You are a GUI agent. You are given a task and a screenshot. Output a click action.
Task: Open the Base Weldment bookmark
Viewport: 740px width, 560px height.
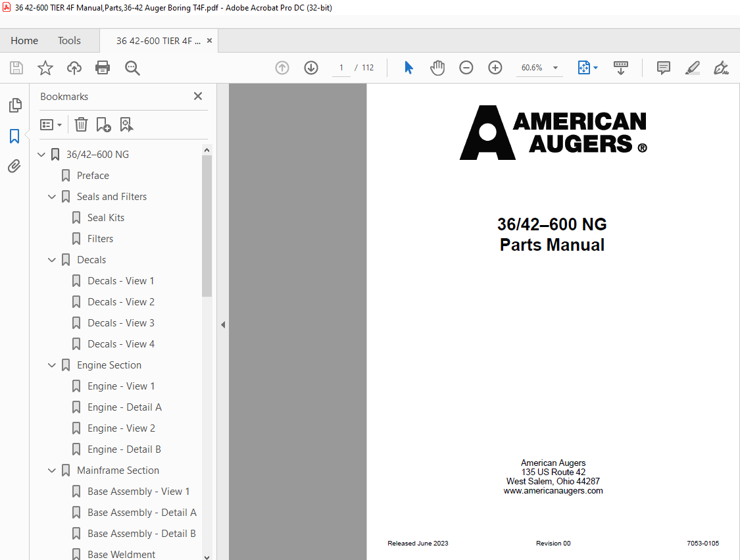(121, 554)
